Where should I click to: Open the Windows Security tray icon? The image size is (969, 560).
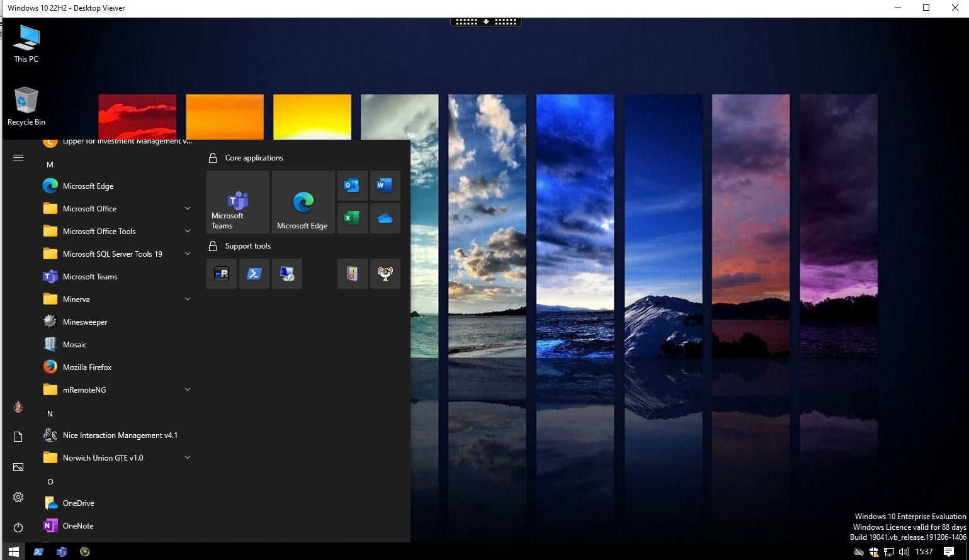[x=874, y=552]
